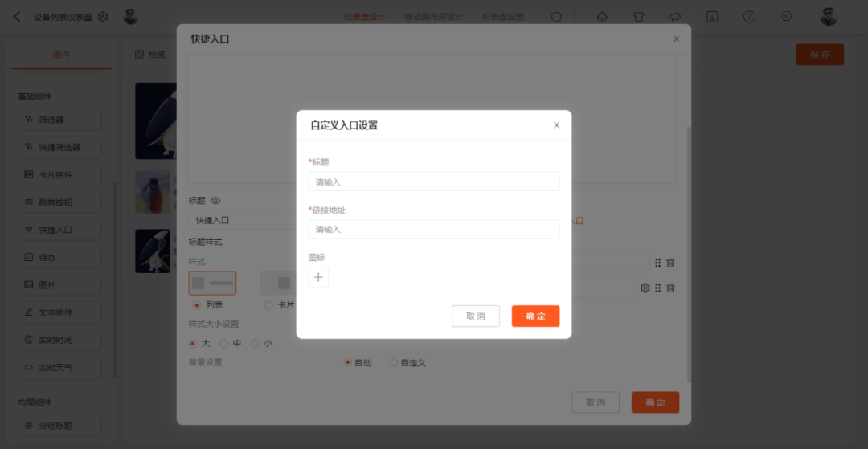The width and height of the screenshot is (868, 449).
Task: Click the 保存 save button
Action: pyautogui.click(x=820, y=55)
